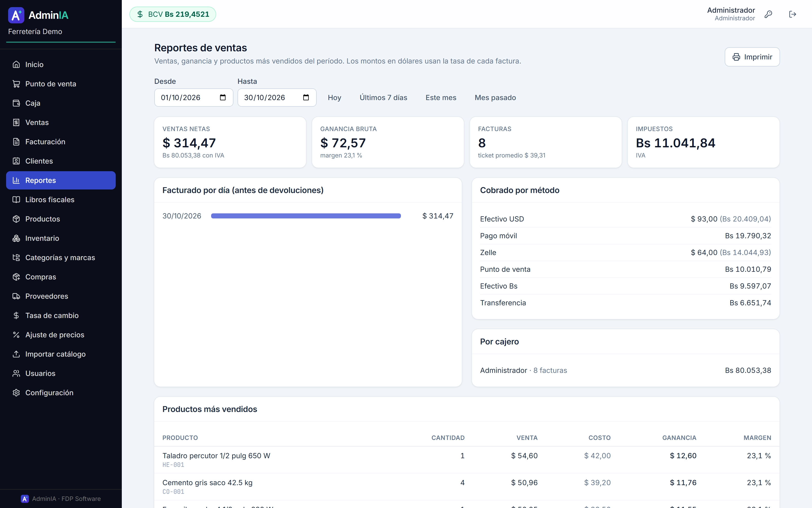Click the Compras package icon

tap(16, 277)
